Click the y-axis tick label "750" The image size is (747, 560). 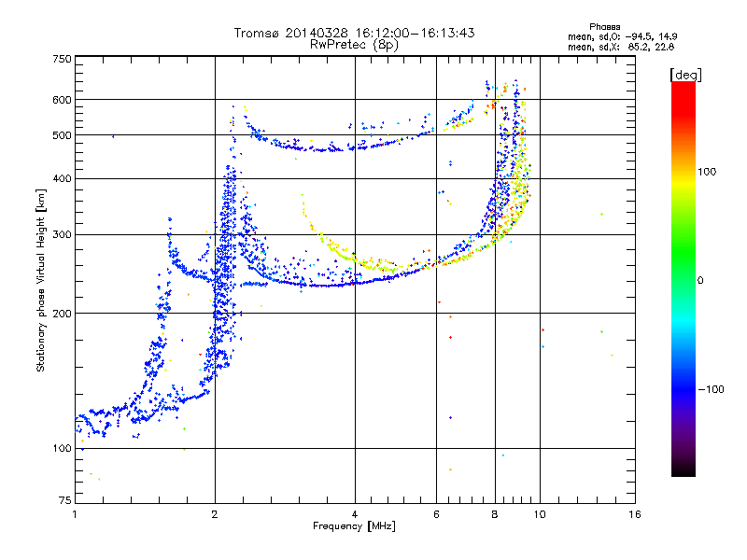click(x=62, y=59)
